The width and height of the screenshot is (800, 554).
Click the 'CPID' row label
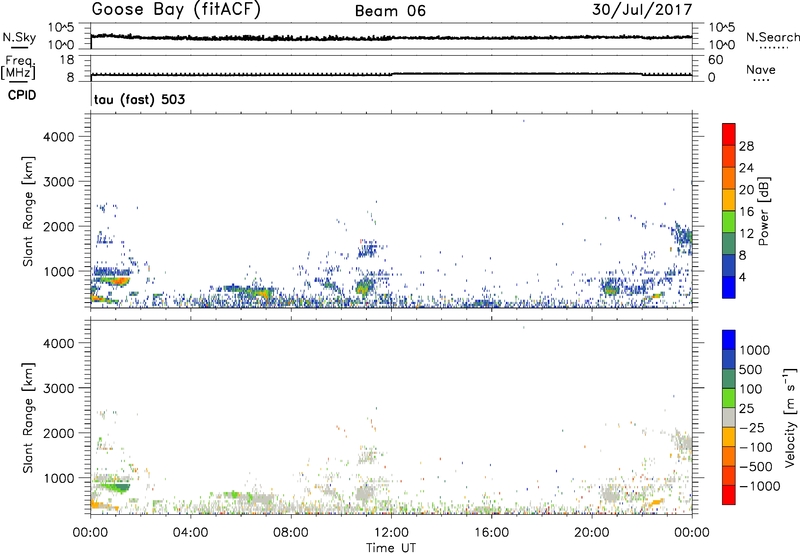[22, 95]
